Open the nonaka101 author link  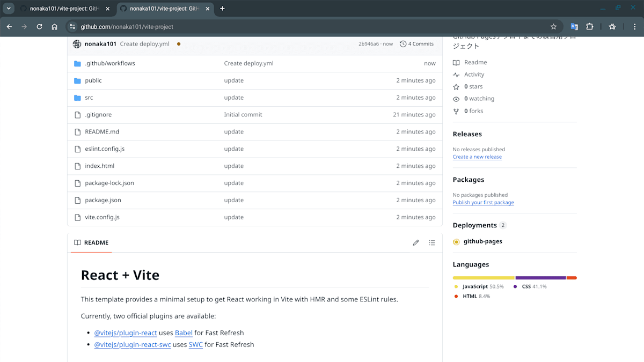(100, 44)
